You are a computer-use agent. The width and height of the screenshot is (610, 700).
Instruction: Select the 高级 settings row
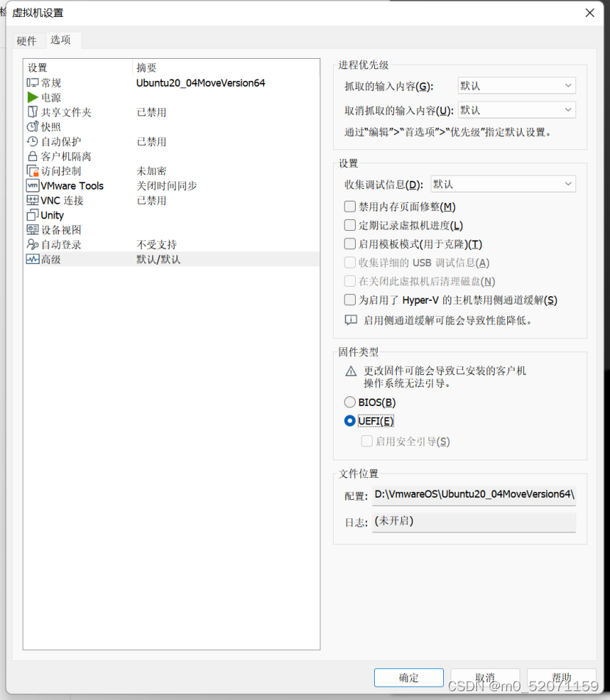(x=172, y=260)
